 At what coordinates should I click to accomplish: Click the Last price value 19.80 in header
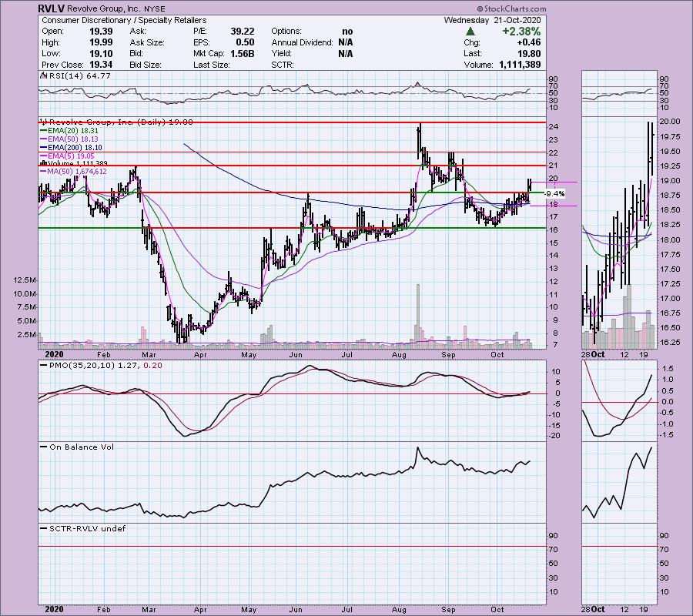click(x=530, y=53)
